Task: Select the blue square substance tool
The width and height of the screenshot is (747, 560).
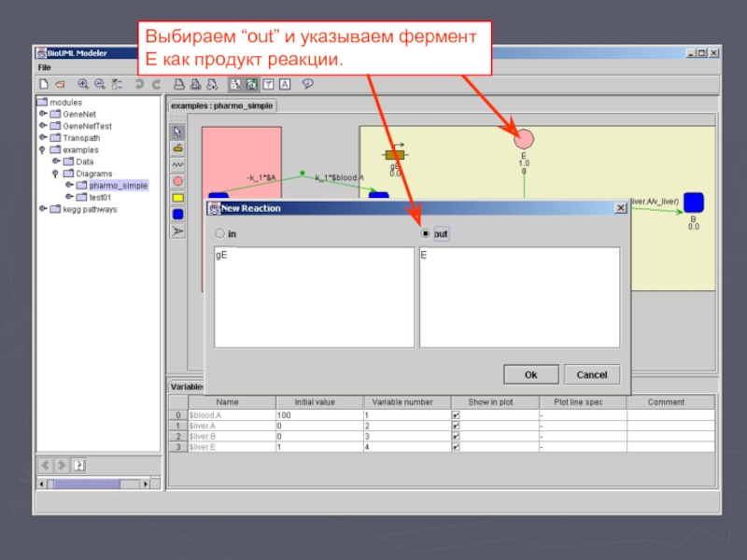Action: tap(177, 215)
